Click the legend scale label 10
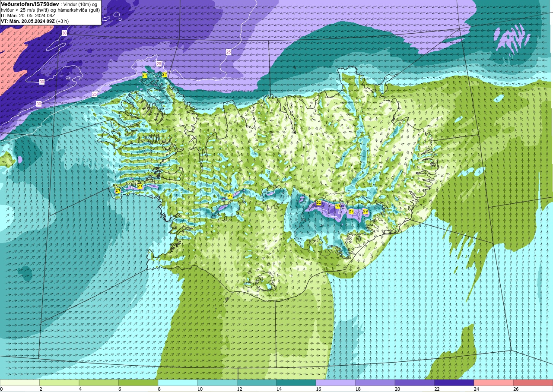Screen dimensions: 553x392 click(200, 389)
